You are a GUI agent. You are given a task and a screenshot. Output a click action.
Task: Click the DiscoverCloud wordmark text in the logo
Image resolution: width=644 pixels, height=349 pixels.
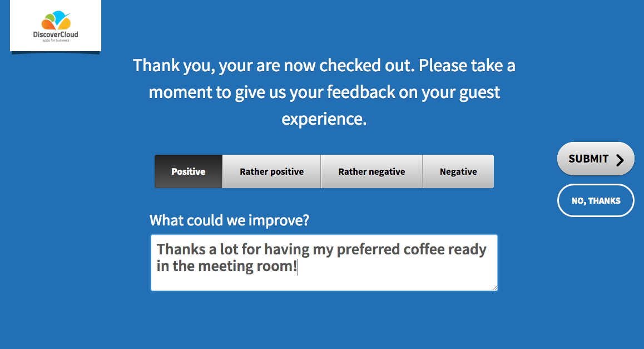point(56,35)
